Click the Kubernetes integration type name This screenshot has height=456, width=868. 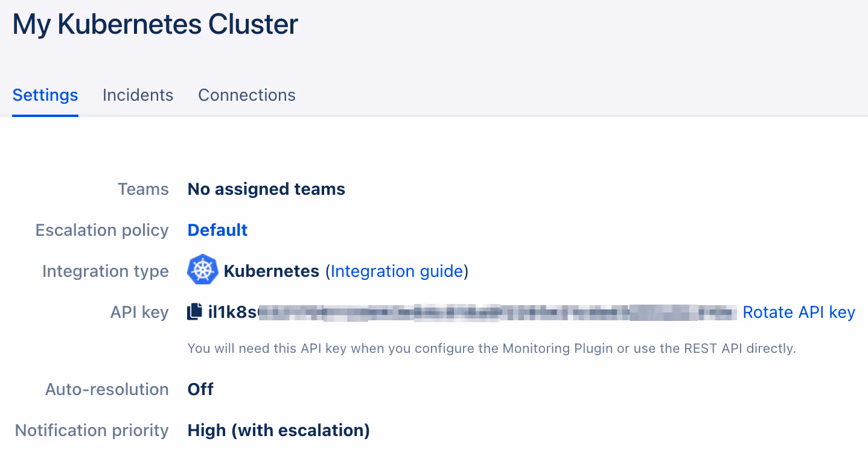(x=272, y=271)
